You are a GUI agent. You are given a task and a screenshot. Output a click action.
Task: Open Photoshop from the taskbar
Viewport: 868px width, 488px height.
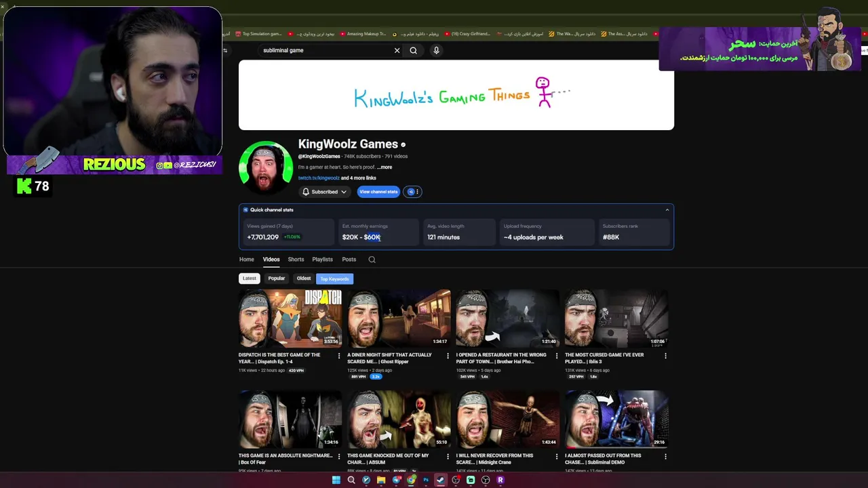[426, 480]
